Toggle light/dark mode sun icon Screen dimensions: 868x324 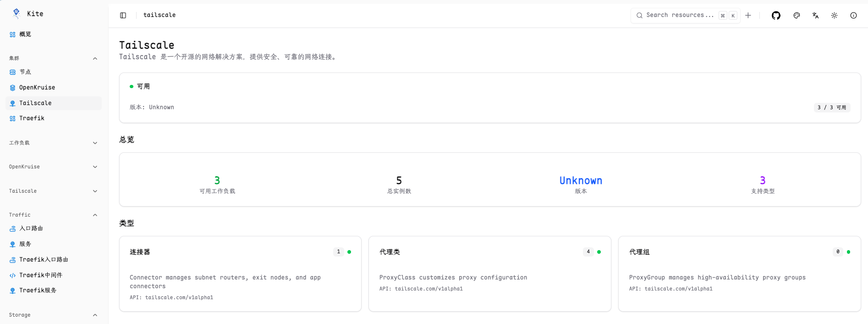pos(834,16)
